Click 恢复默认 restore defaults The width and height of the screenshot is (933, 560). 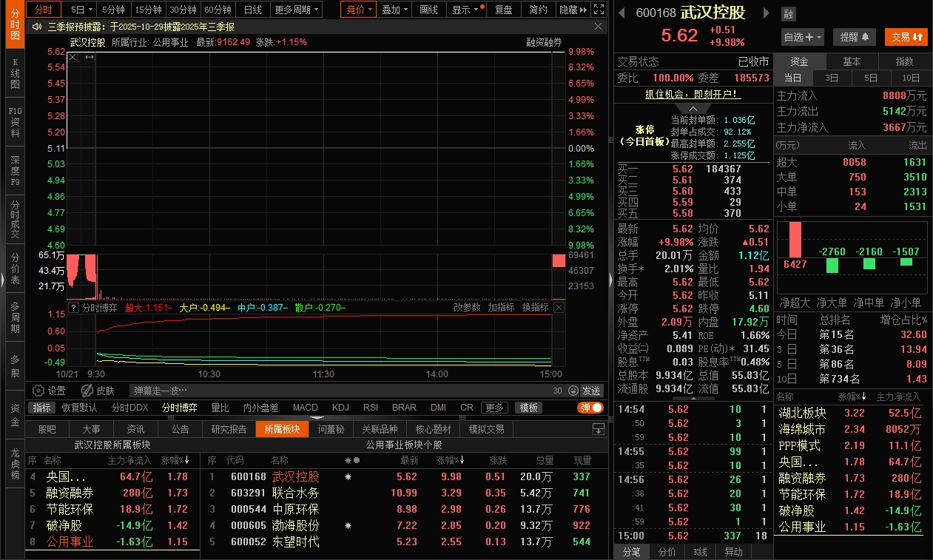(x=78, y=408)
